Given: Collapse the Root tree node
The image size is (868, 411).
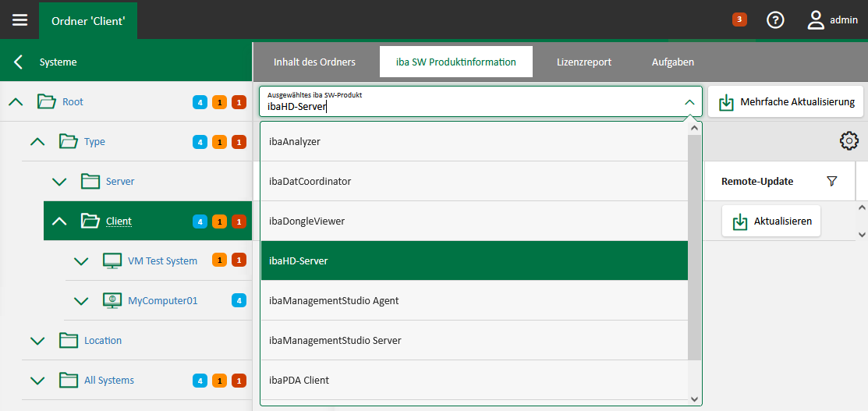Looking at the screenshot, I should pos(16,102).
